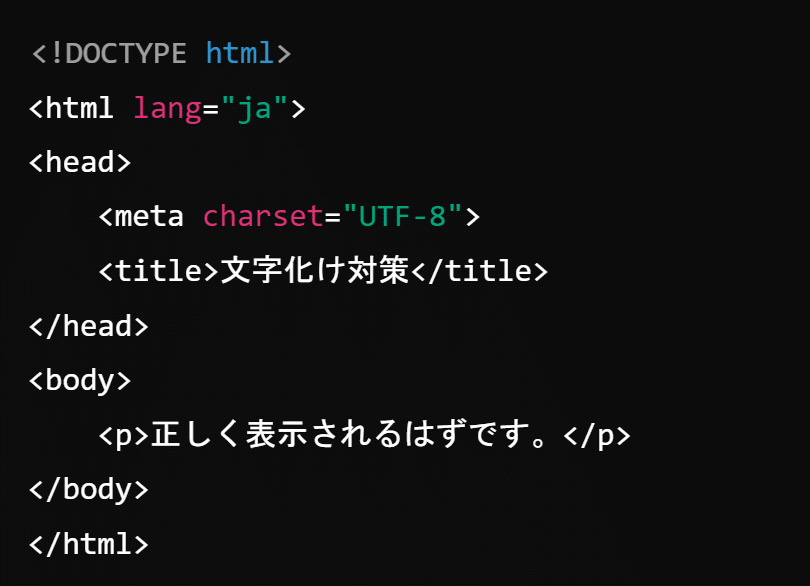
Task: Select the charset attribute name
Action: (x=263, y=216)
